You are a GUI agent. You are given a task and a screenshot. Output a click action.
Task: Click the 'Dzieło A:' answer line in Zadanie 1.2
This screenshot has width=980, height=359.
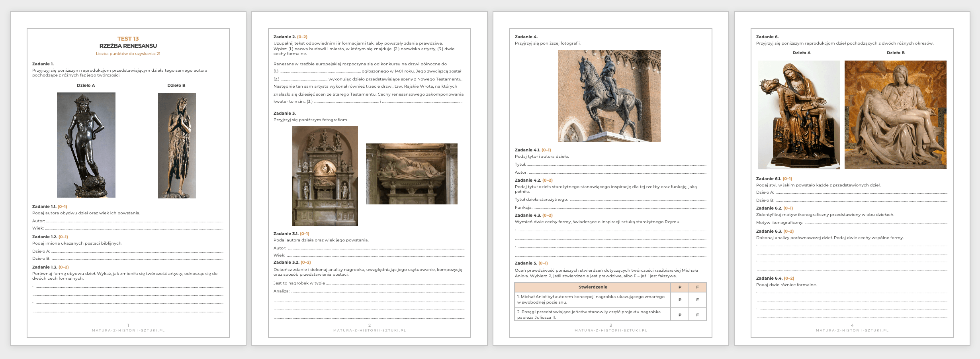pos(137,251)
